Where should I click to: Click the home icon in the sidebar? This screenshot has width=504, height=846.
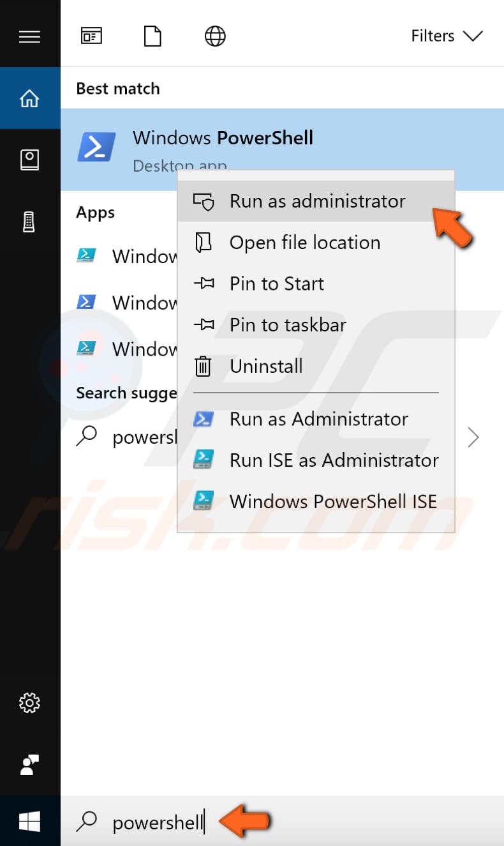click(x=30, y=98)
